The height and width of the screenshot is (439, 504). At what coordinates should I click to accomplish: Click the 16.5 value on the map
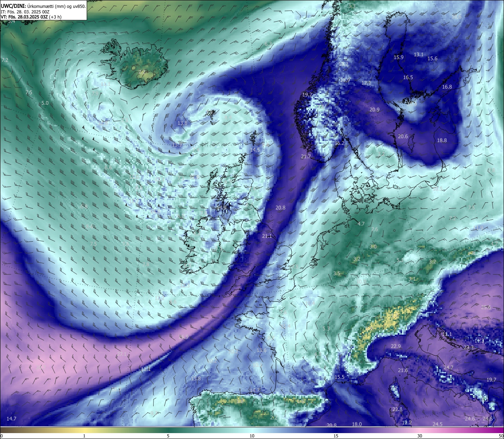click(x=408, y=77)
